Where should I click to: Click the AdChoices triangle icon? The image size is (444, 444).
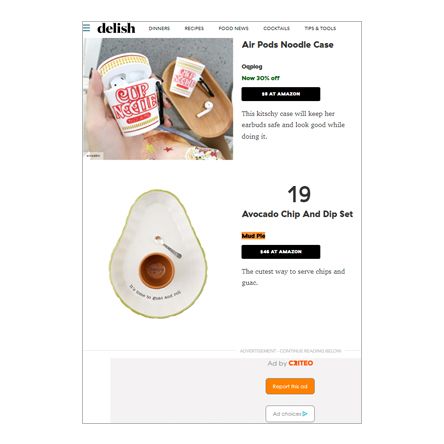[x=305, y=414]
